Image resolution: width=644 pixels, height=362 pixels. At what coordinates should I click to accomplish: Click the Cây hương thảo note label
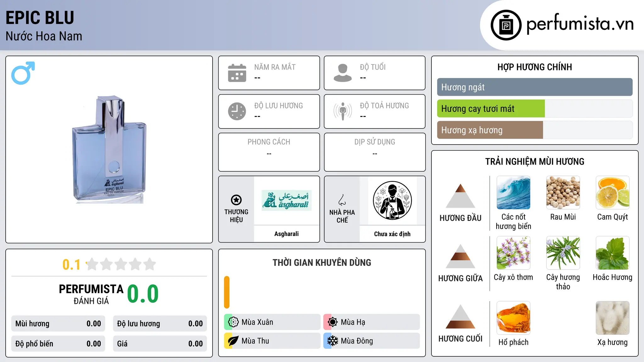(563, 282)
